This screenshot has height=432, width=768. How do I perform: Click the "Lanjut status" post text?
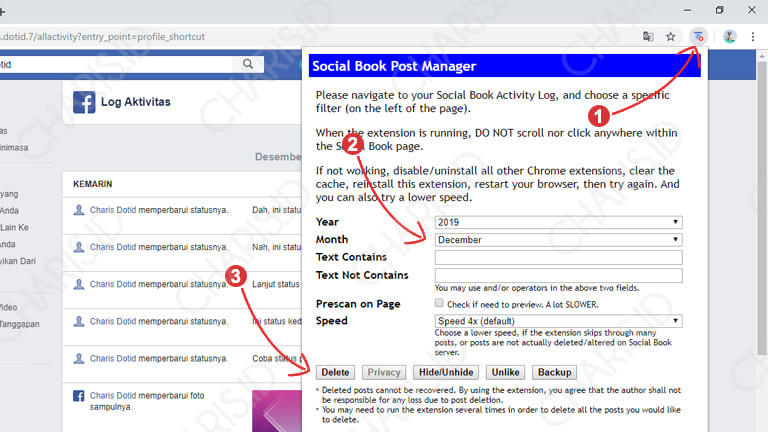pyautogui.click(x=276, y=285)
